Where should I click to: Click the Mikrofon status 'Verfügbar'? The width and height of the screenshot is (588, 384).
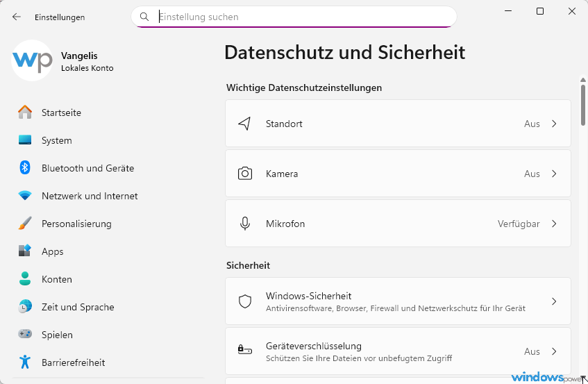[519, 224]
